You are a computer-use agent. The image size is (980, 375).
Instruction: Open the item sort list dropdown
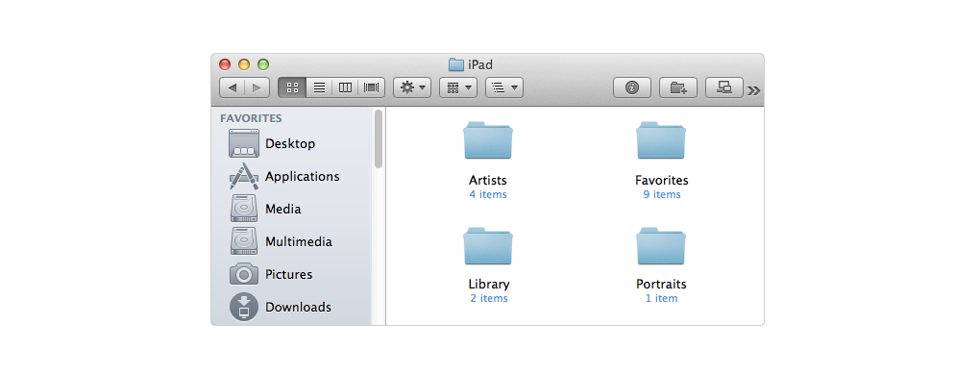pyautogui.click(x=504, y=87)
